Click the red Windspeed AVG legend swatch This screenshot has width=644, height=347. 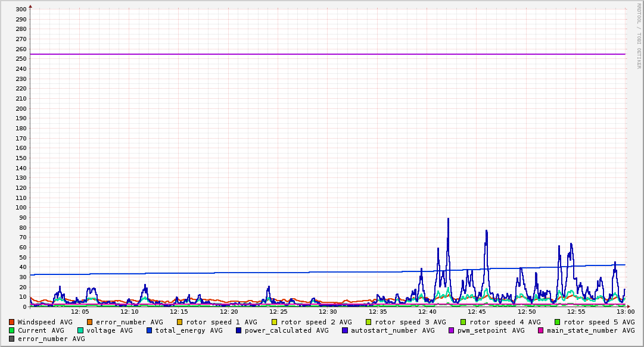click(12, 322)
